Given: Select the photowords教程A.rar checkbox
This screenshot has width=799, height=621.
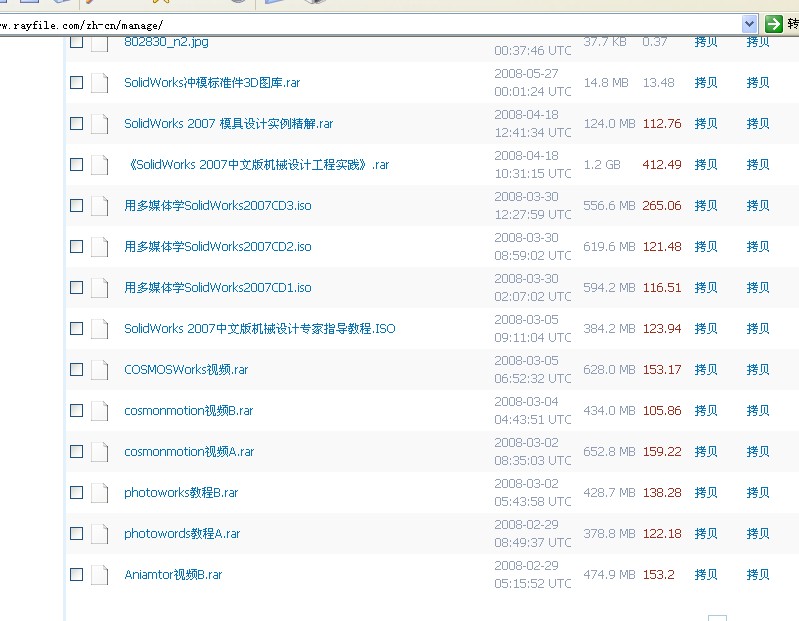Looking at the screenshot, I should [x=76, y=534].
